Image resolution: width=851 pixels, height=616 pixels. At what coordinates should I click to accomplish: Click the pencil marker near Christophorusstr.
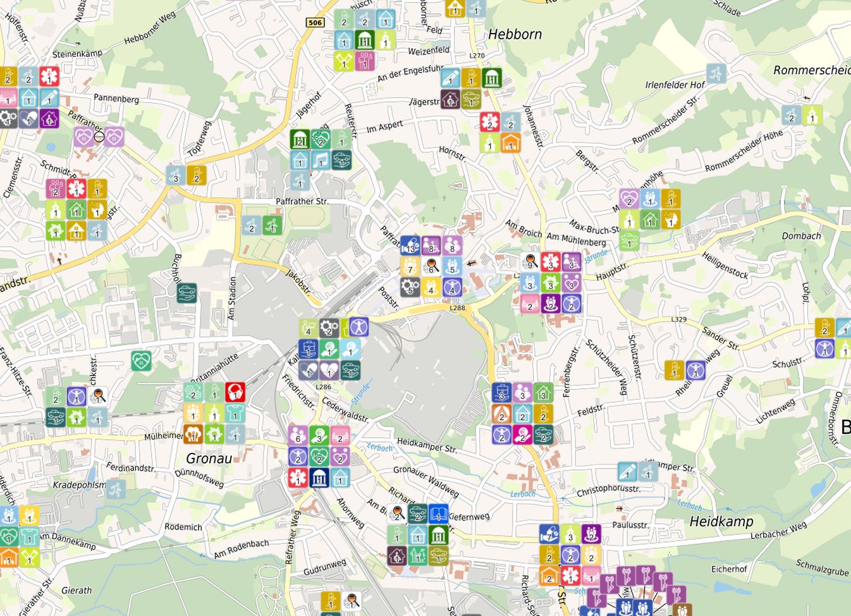(628, 472)
